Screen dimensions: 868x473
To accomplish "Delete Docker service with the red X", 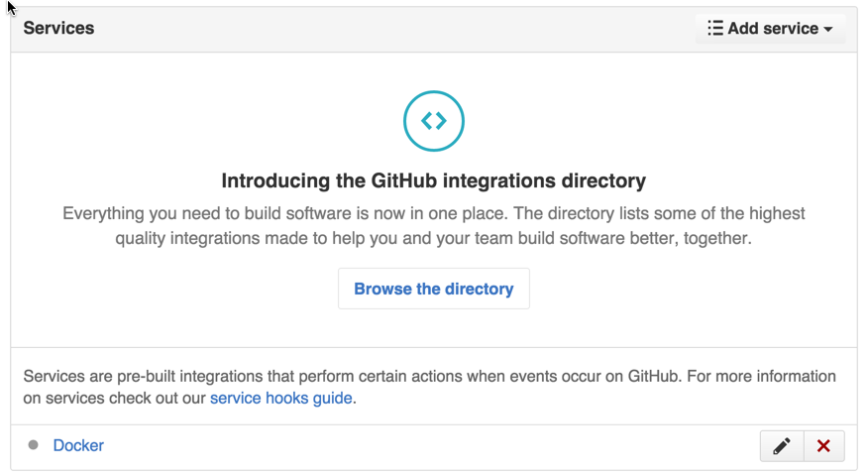I will coord(823,446).
